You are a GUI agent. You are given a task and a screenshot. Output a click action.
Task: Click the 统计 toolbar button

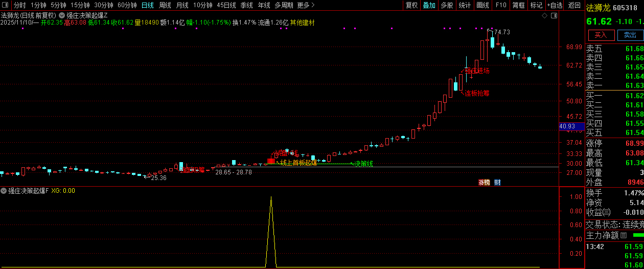[x=465, y=5]
